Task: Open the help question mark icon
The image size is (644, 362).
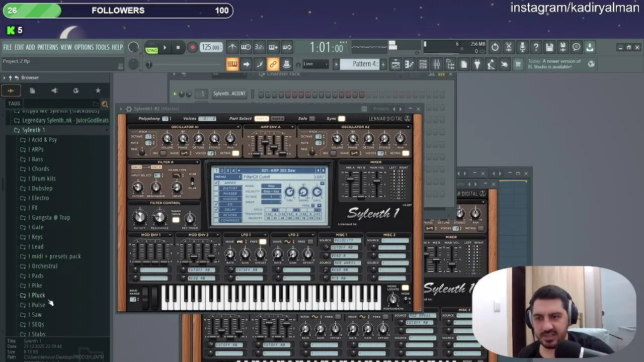Action: pyautogui.click(x=536, y=47)
